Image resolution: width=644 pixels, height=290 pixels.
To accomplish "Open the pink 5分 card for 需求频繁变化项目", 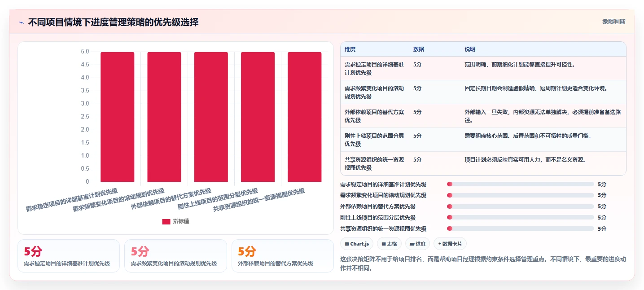I will pos(175,256).
